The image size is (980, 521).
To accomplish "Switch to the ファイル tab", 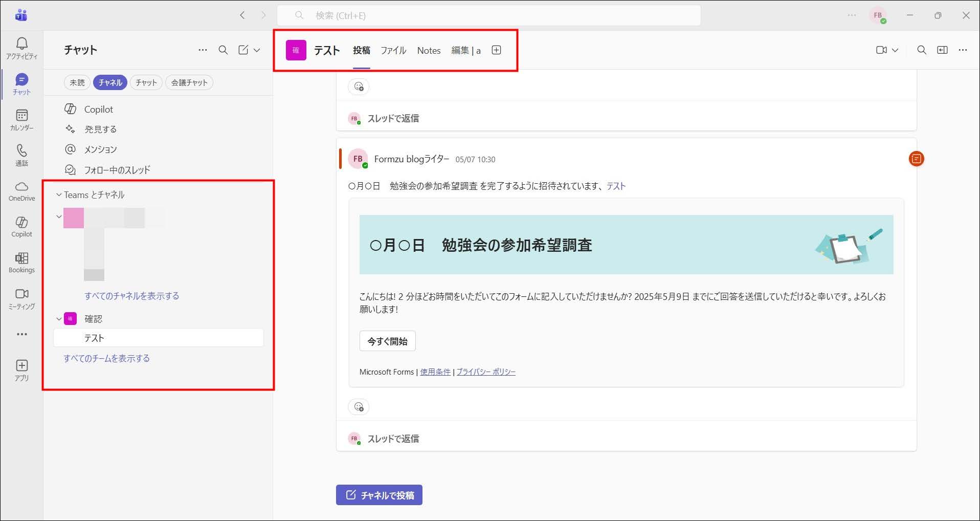I will click(x=393, y=50).
